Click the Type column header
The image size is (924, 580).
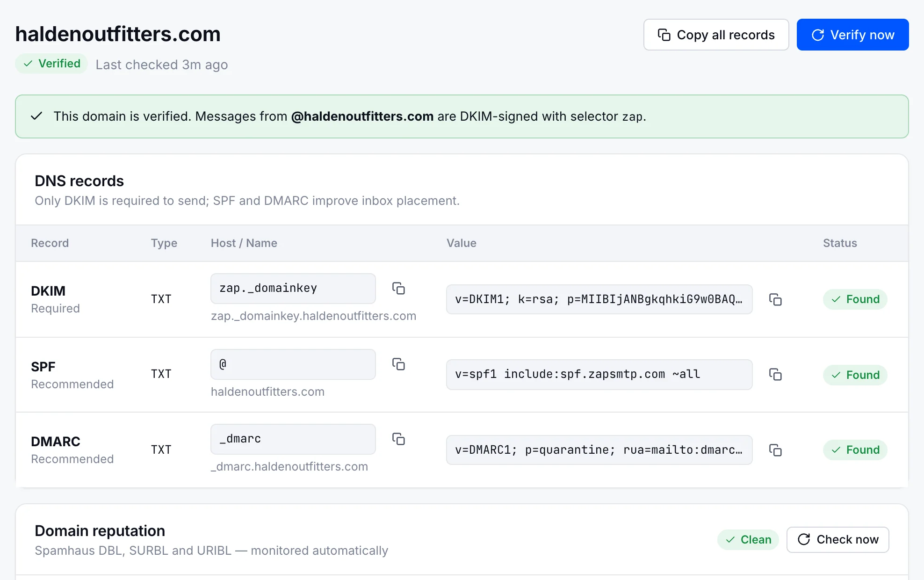[164, 243]
